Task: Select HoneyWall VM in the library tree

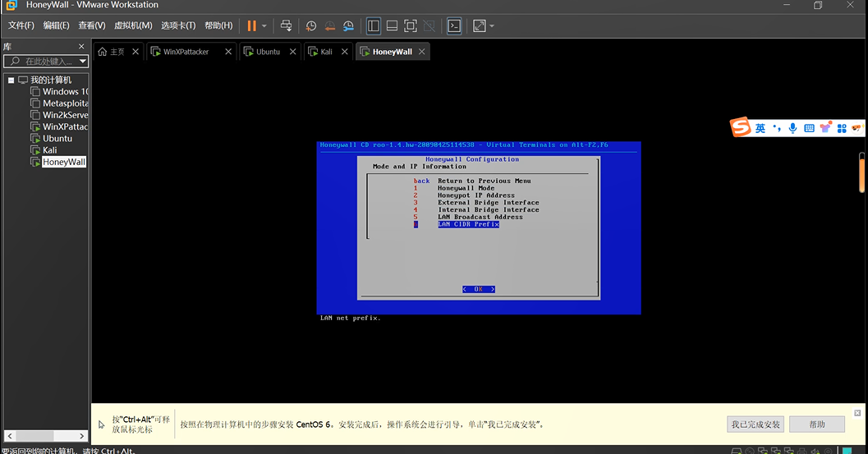Action: (64, 162)
